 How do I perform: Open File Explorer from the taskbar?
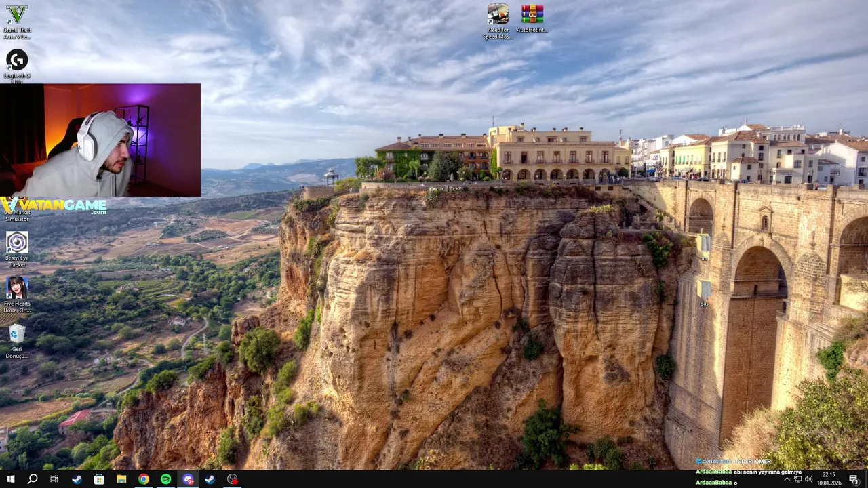pyautogui.click(x=121, y=479)
